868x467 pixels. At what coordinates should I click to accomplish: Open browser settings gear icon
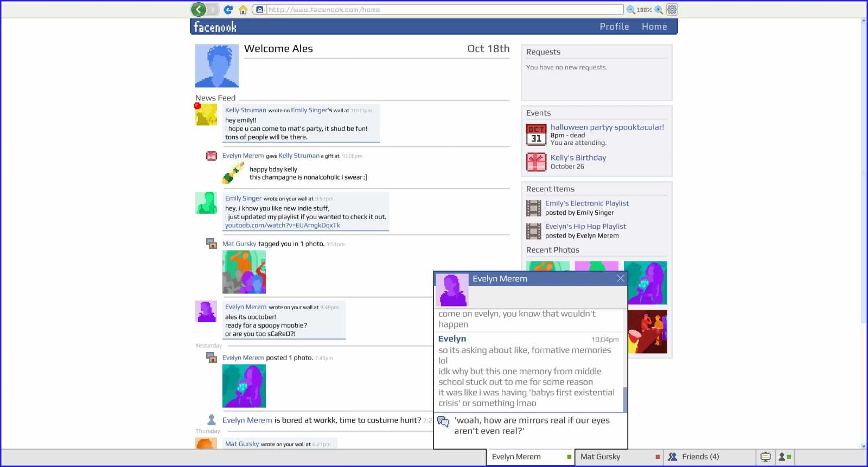(x=672, y=9)
